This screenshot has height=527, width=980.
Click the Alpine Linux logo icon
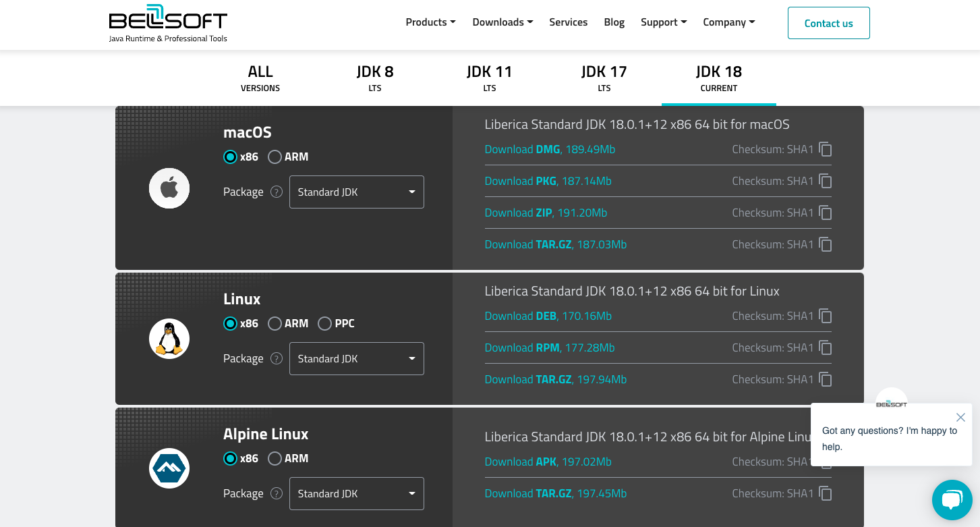point(169,468)
